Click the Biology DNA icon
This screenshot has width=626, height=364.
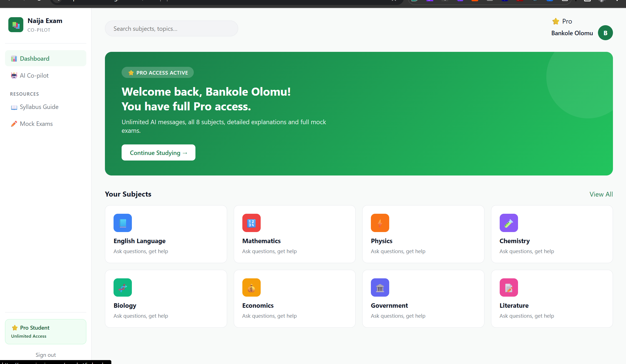[x=122, y=287]
